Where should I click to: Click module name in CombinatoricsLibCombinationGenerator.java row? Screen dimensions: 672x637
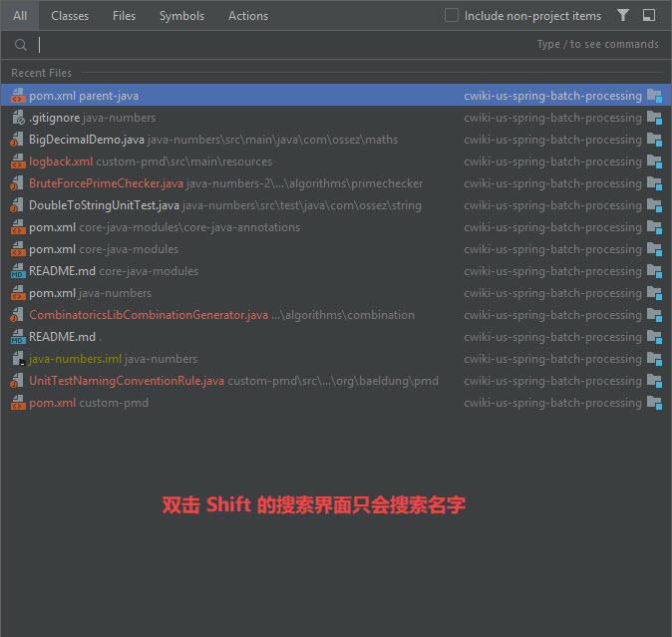[553, 315]
